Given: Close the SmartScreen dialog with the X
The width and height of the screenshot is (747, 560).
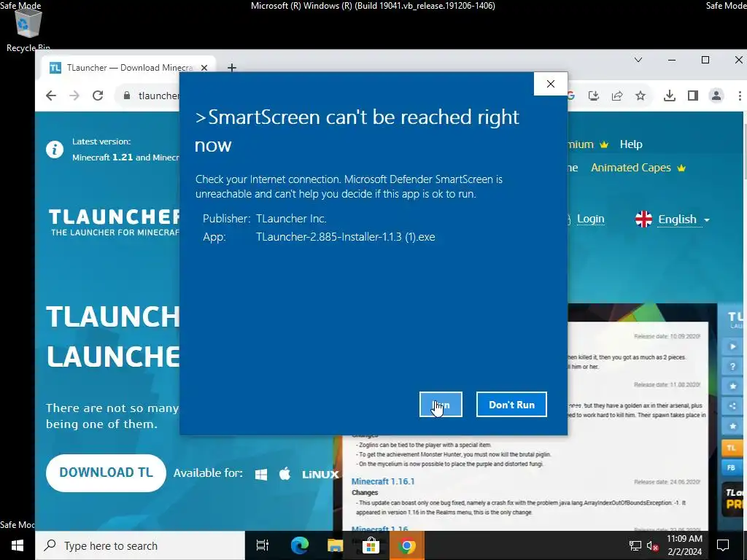Looking at the screenshot, I should [551, 84].
